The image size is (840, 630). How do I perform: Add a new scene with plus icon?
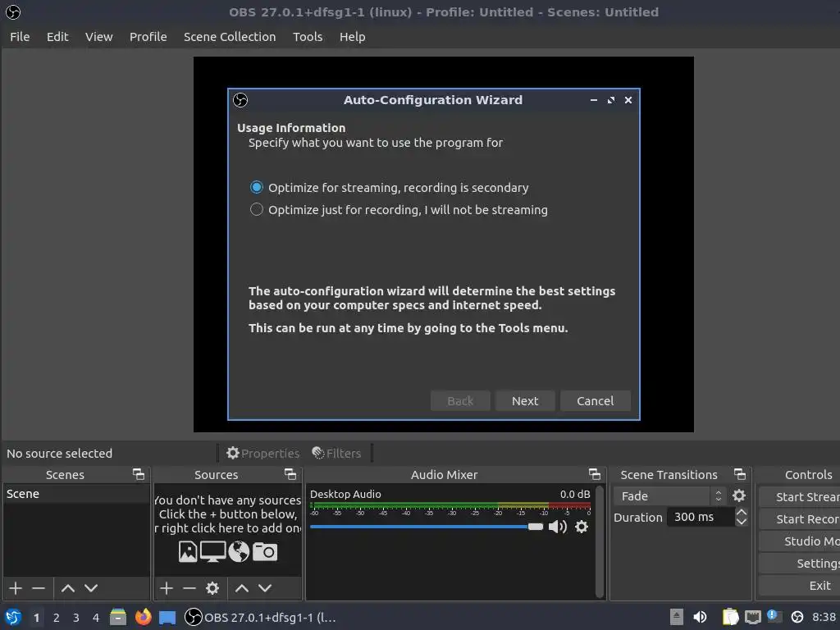pyautogui.click(x=16, y=588)
